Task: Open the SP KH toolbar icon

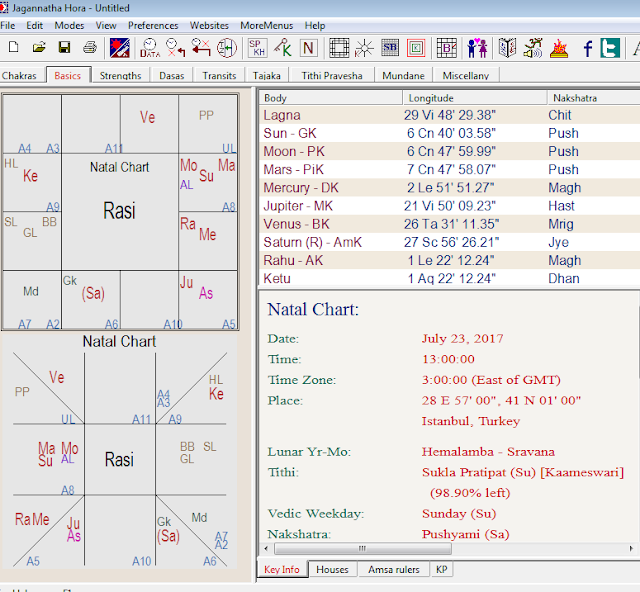Action: tap(258, 48)
